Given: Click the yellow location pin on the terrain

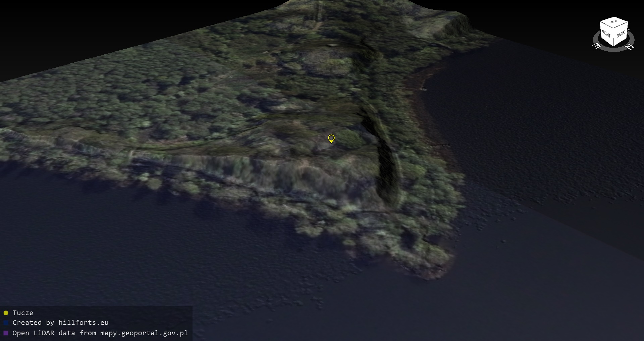Looking at the screenshot, I should click(331, 138).
